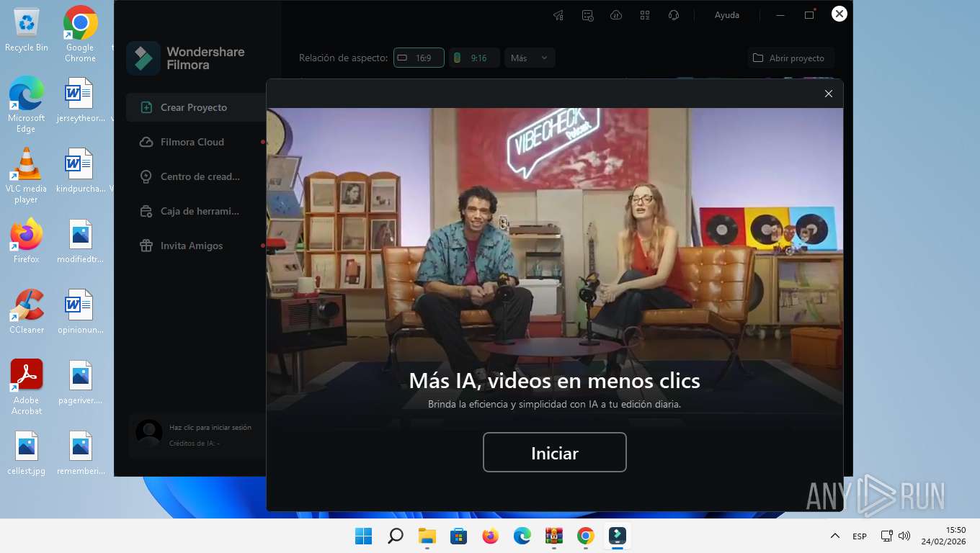Image resolution: width=980 pixels, height=553 pixels.
Task: Maximize the Filmora window
Action: click(809, 15)
